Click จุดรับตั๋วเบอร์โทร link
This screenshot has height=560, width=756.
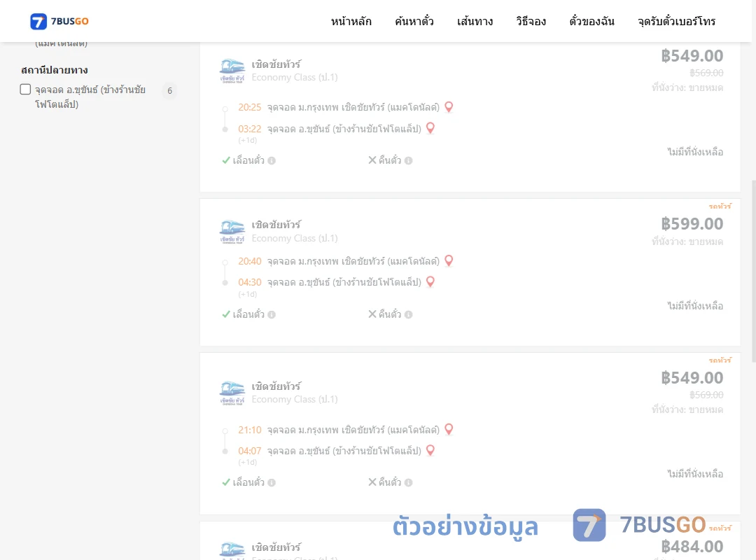point(676,21)
